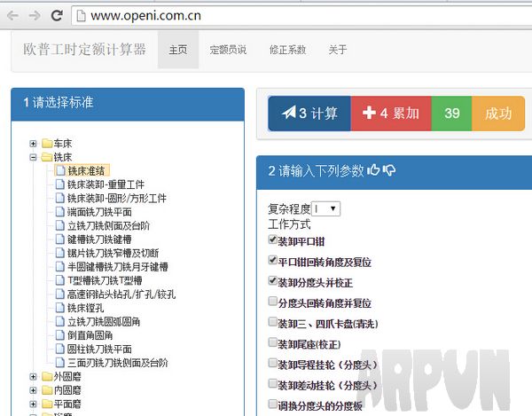Image resolution: width=532 pixels, height=416 pixels.
Task: Open the 修正系数 nav tab
Action: (x=287, y=50)
